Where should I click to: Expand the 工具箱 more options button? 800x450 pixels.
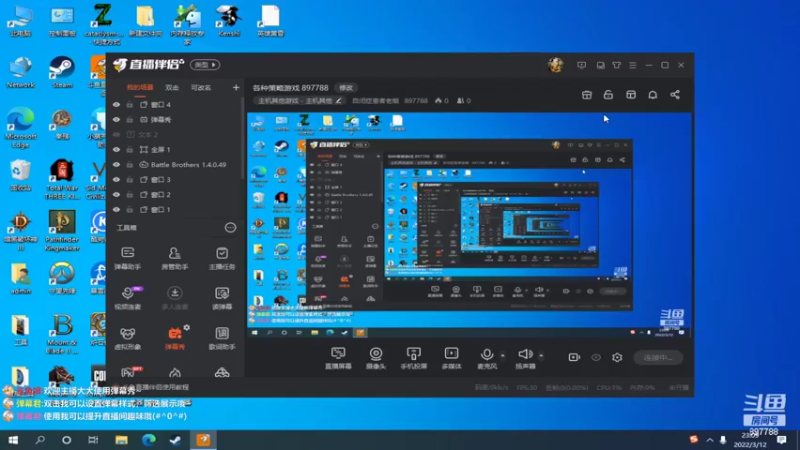pos(230,228)
